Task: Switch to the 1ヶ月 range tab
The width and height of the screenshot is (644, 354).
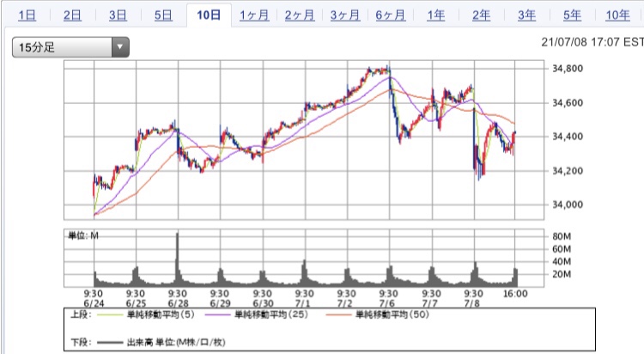Action: (254, 15)
